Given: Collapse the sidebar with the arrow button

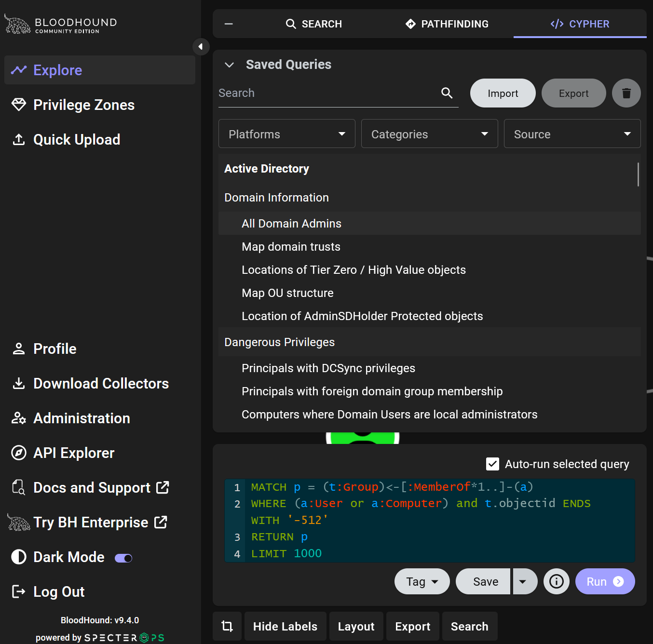Looking at the screenshot, I should click(x=201, y=47).
